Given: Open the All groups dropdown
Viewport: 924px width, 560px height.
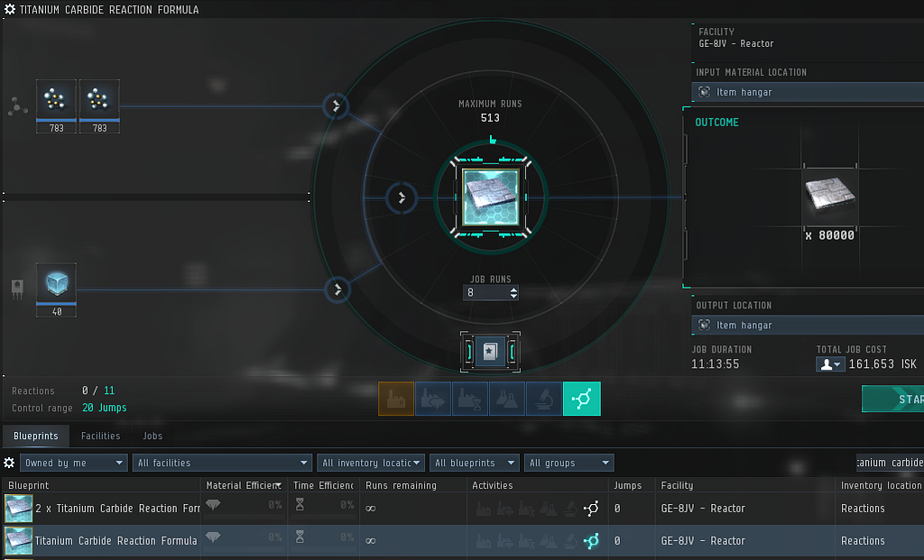Looking at the screenshot, I should [x=568, y=463].
